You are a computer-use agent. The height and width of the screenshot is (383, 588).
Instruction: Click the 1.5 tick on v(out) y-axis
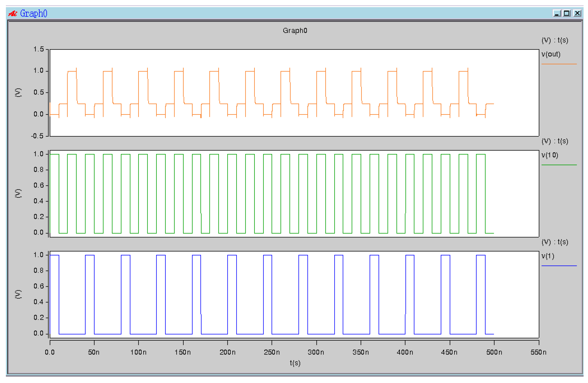39,49
